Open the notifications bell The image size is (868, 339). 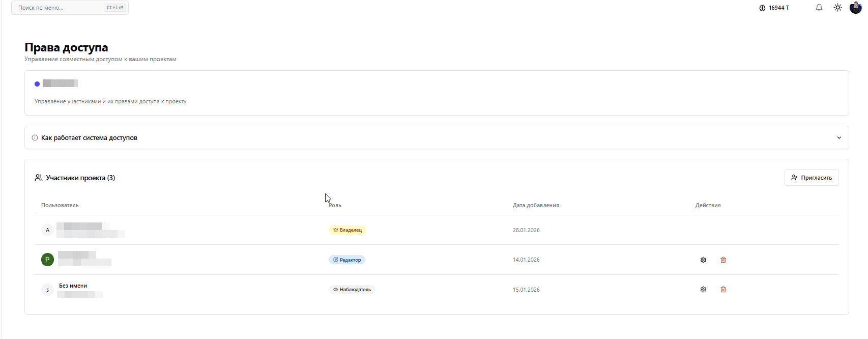coord(819,8)
